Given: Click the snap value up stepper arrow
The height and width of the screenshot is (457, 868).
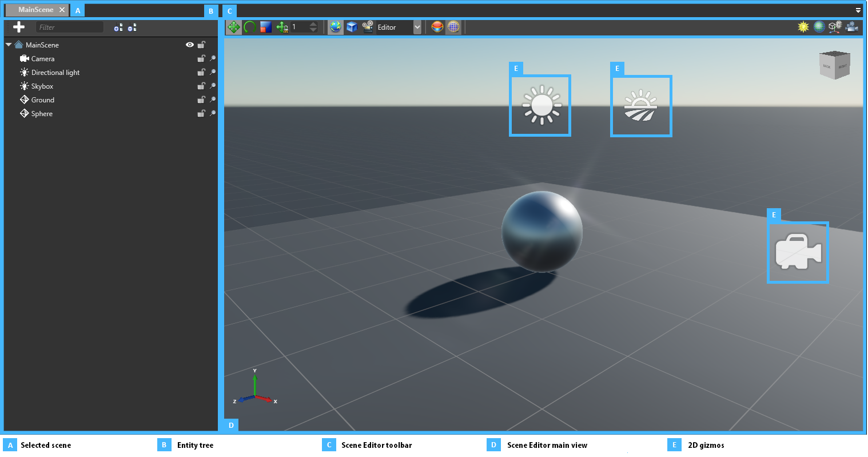Looking at the screenshot, I should pyautogui.click(x=312, y=24).
